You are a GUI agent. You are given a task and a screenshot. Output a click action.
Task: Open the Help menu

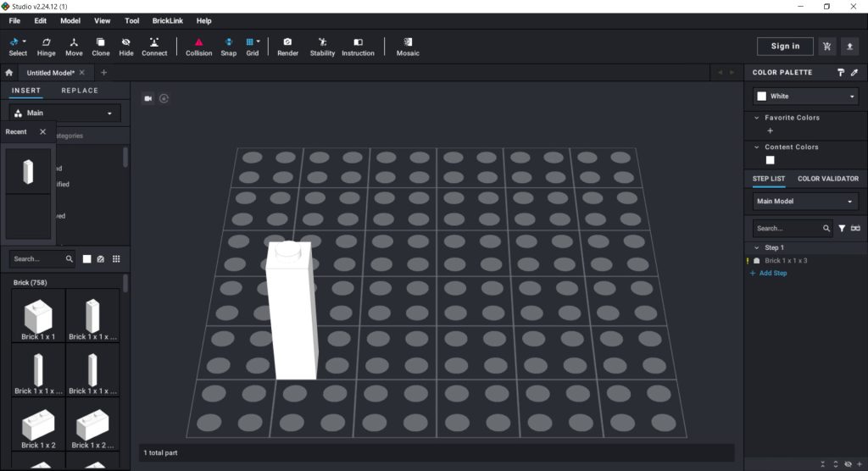(x=203, y=20)
